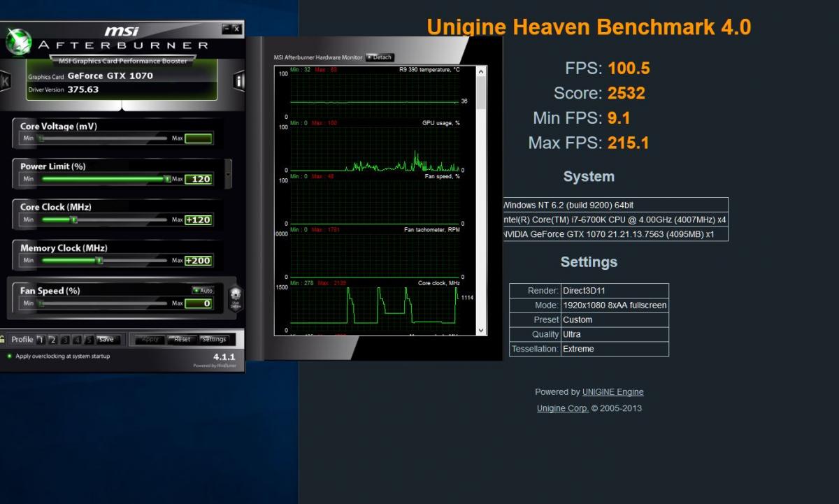Click the Direct3D11 render cell
Viewport: 839px width, 504px height.
pos(615,291)
